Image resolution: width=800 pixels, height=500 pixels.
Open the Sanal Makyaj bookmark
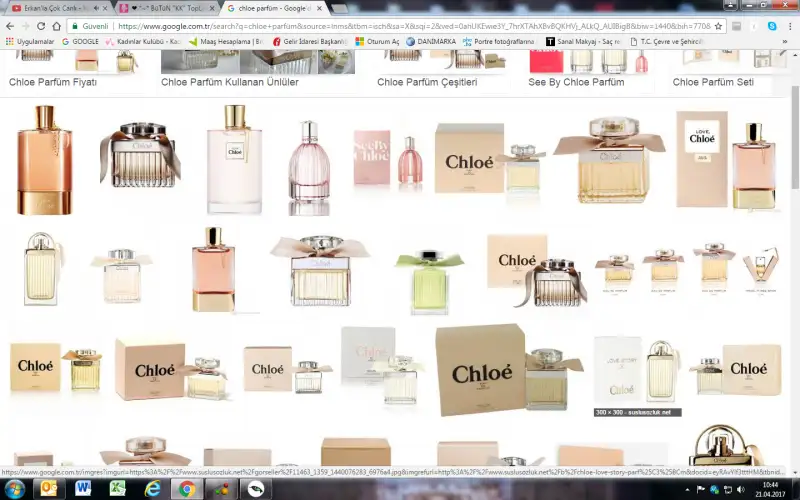coord(583,41)
